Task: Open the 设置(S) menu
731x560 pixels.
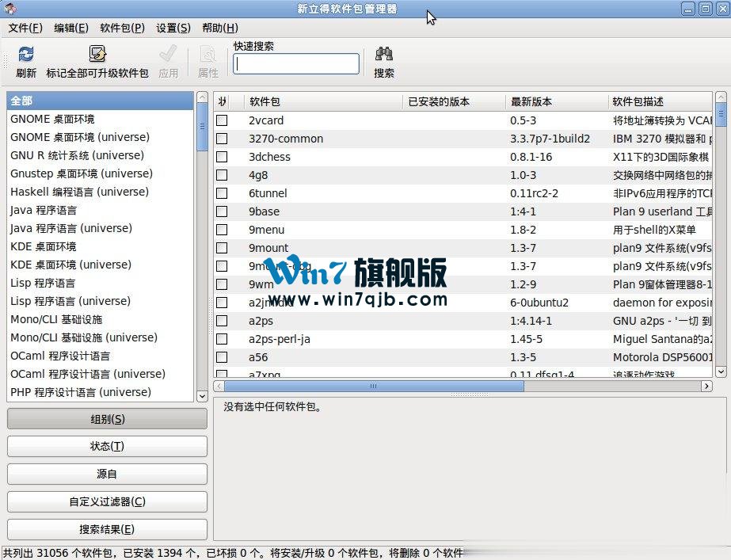Action: click(173, 28)
